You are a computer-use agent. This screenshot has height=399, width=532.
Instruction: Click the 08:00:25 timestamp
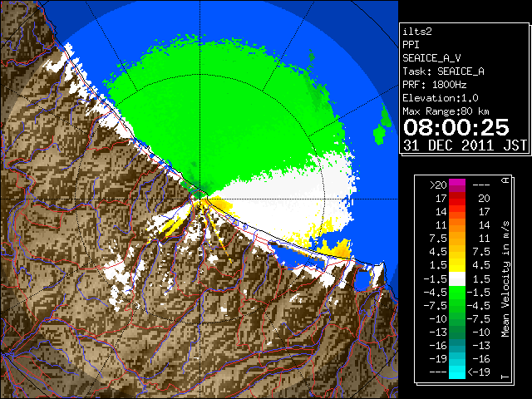point(456,127)
